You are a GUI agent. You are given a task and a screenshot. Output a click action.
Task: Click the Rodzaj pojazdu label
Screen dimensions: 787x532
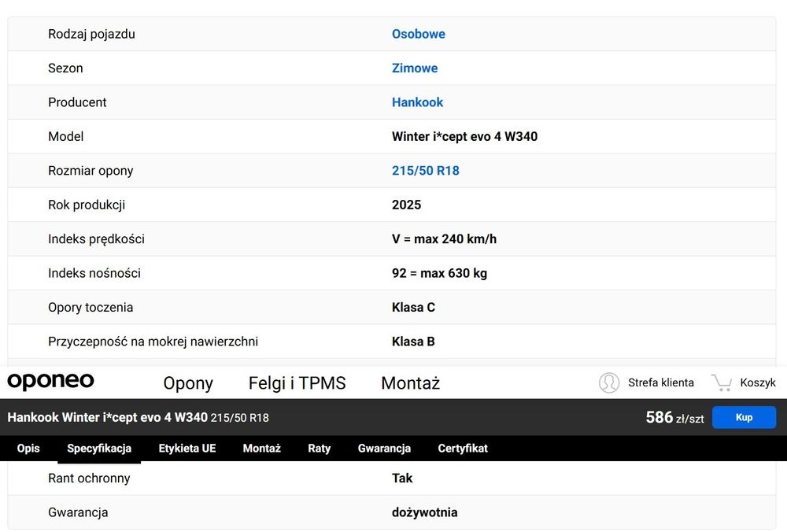pos(91,34)
